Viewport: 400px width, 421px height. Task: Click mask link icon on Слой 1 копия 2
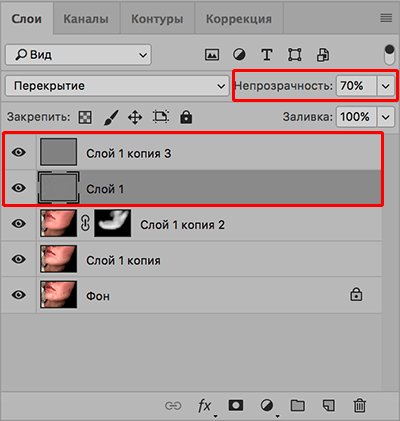tap(85, 223)
